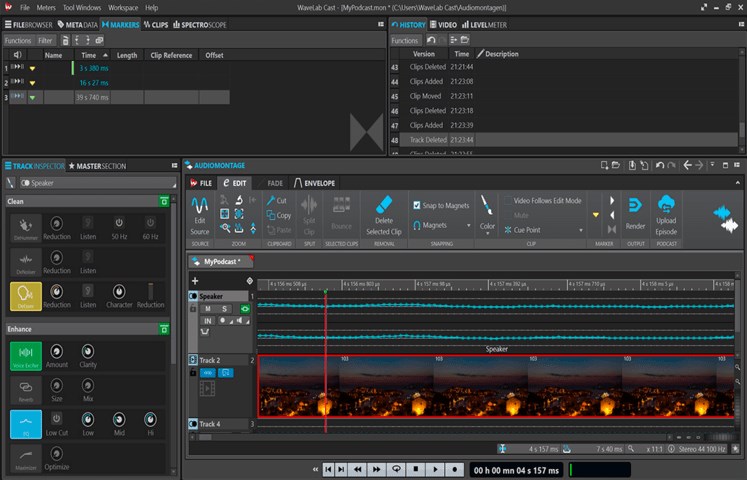Image resolution: width=747 pixels, height=480 pixels.
Task: Open the Tool Windows menu
Action: [x=82, y=7]
